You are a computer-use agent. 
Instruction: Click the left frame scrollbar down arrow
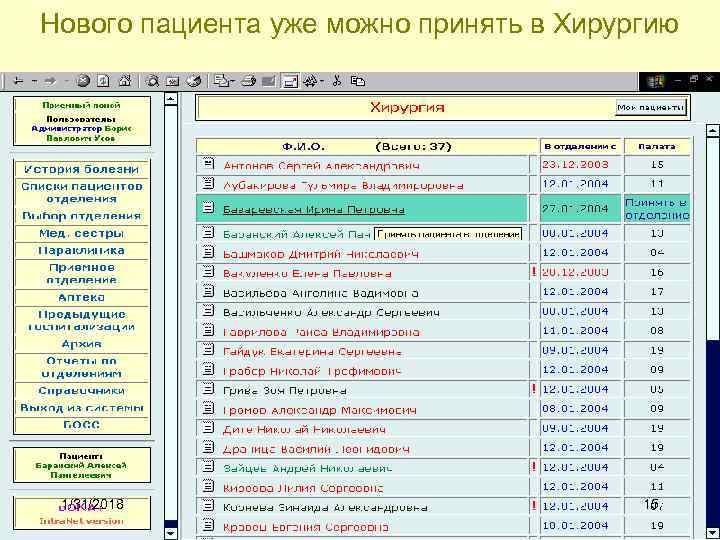tap(171, 533)
